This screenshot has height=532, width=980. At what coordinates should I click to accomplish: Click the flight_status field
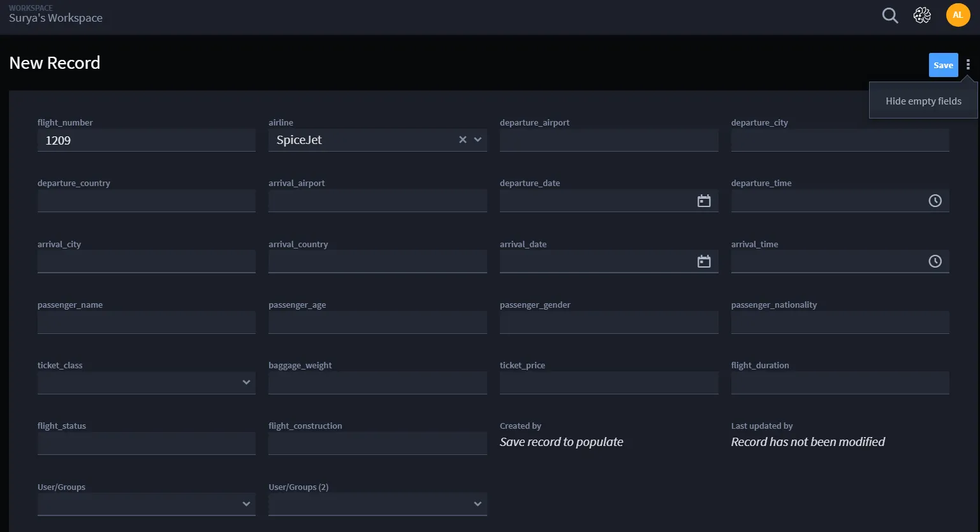click(x=147, y=443)
